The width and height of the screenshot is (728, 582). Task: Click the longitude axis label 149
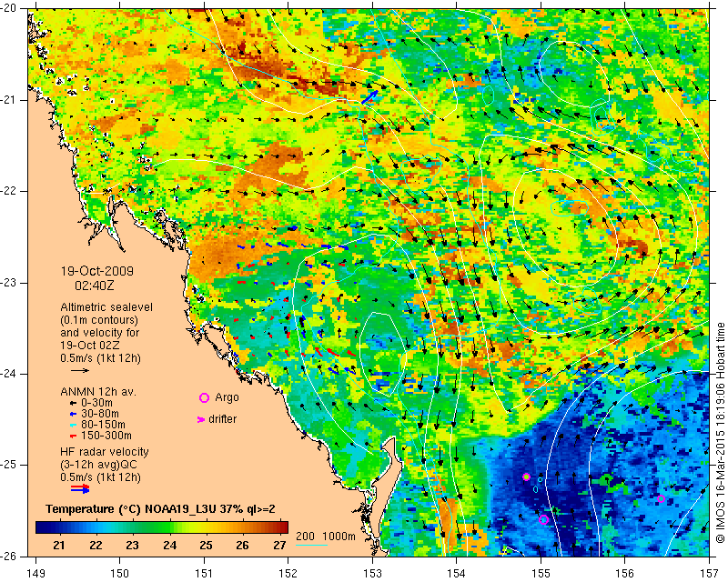click(x=36, y=574)
